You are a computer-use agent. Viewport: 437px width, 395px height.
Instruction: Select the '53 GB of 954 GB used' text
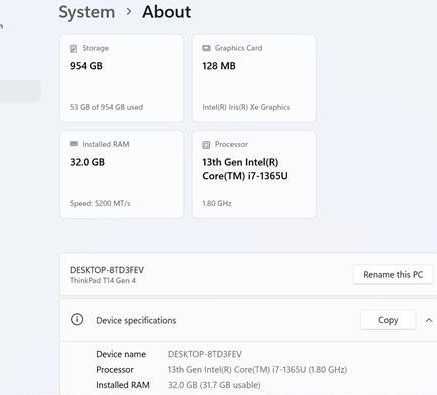click(106, 107)
